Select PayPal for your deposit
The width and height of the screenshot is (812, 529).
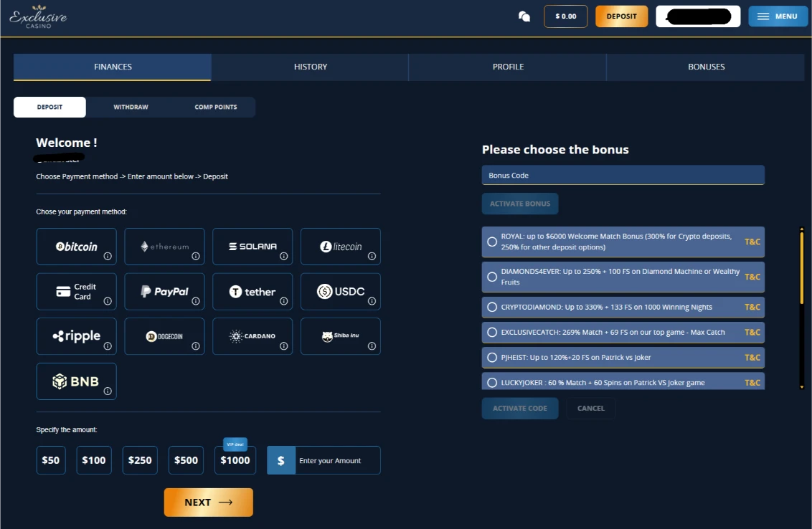[x=164, y=291]
